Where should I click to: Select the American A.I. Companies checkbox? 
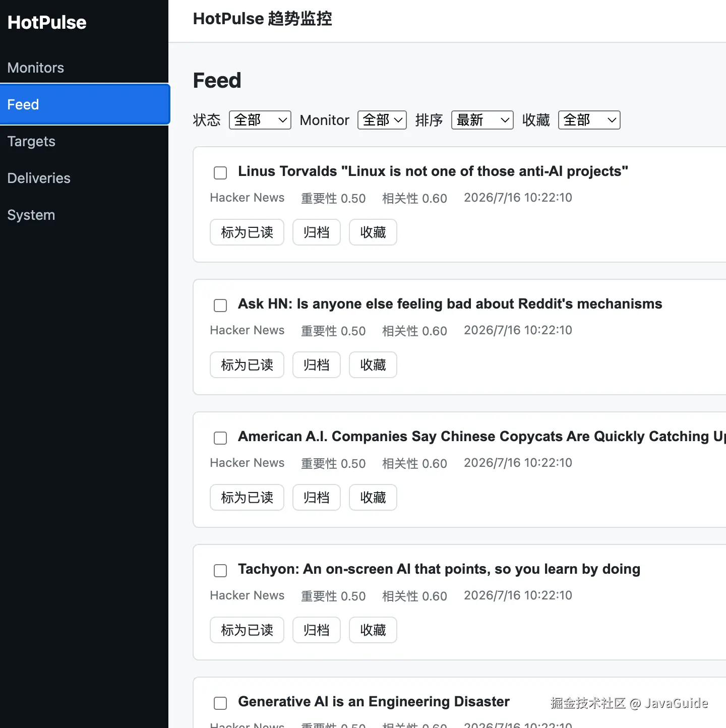(x=220, y=438)
